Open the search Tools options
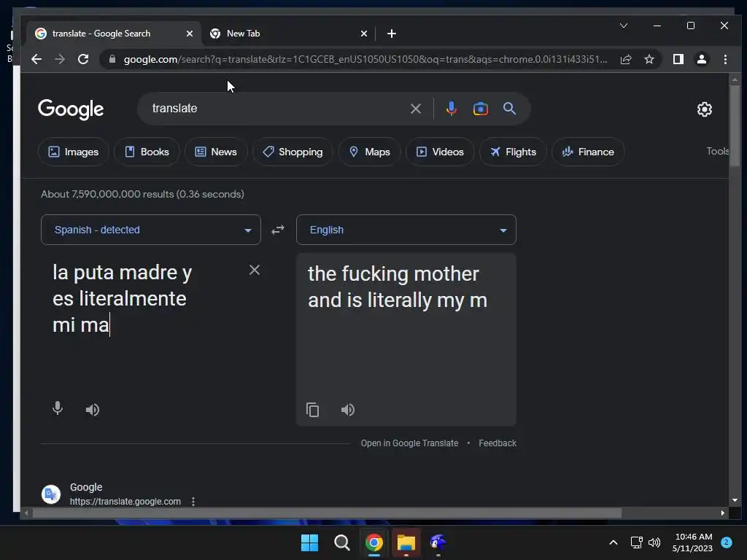747x560 pixels. point(718,152)
